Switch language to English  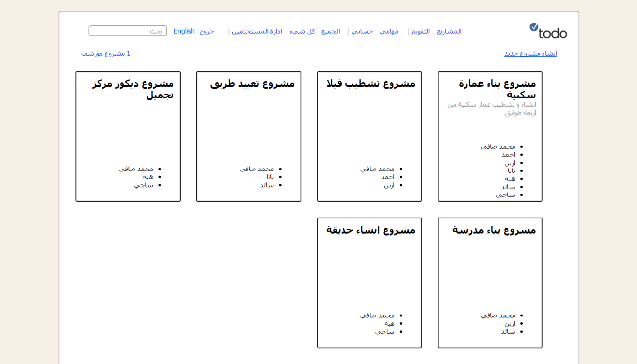click(184, 31)
